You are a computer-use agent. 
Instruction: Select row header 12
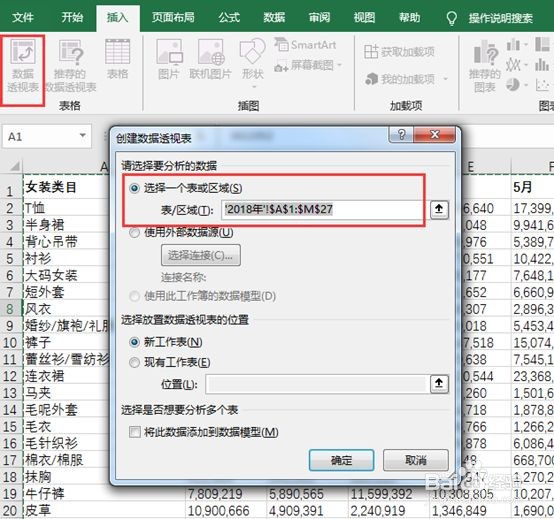[11, 376]
